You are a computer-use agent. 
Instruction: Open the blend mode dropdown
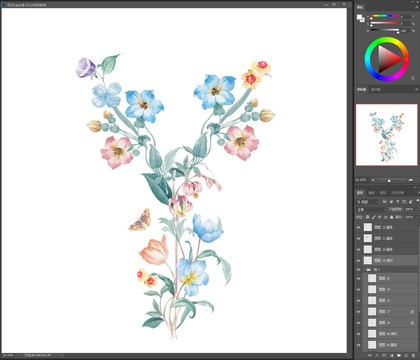click(371, 209)
